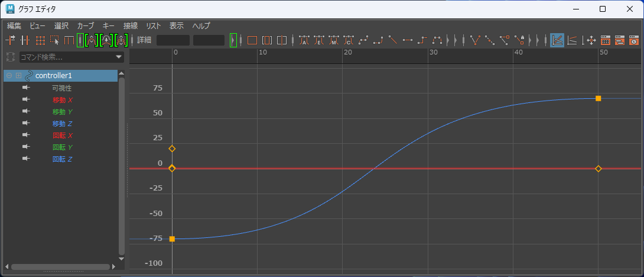This screenshot has width=644, height=277.
Task: Apply tangent type marked E
Action: [x=318, y=40]
